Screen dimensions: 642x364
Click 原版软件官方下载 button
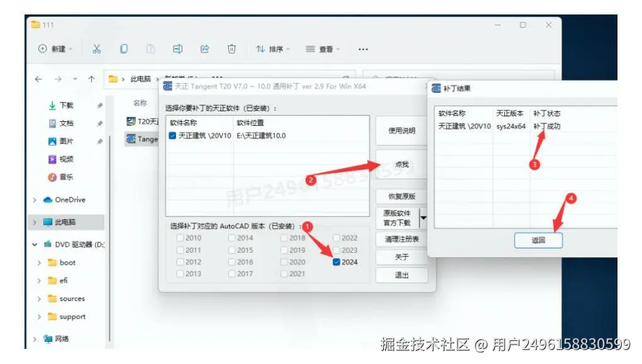click(397, 218)
